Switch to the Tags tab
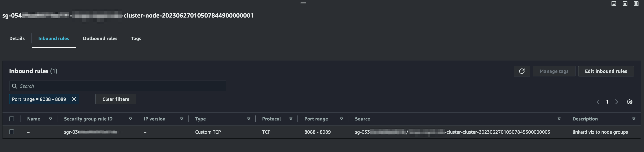This screenshot has height=152, width=644. (136, 38)
